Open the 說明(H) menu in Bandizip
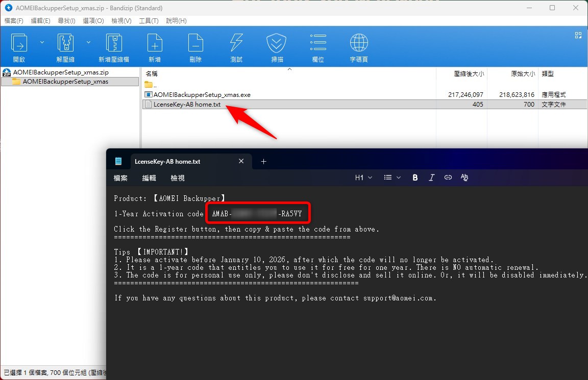Image resolution: width=588 pixels, height=380 pixels. [x=176, y=20]
